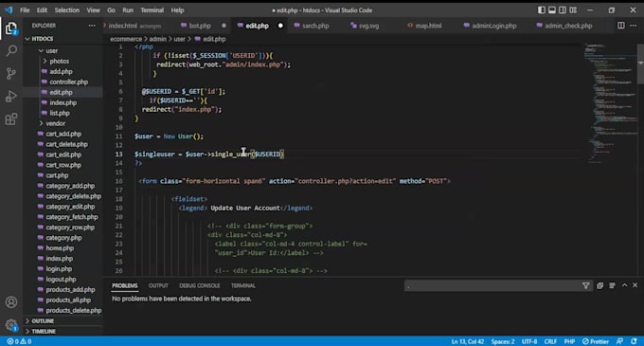Toggle secondary side bar layout button
This screenshot has width=644, height=346.
[x=563, y=10]
